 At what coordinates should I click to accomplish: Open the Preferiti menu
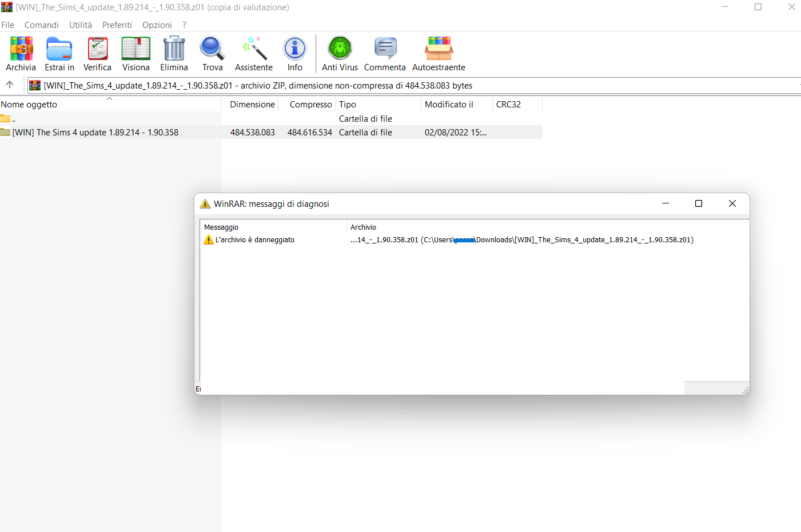[117, 25]
